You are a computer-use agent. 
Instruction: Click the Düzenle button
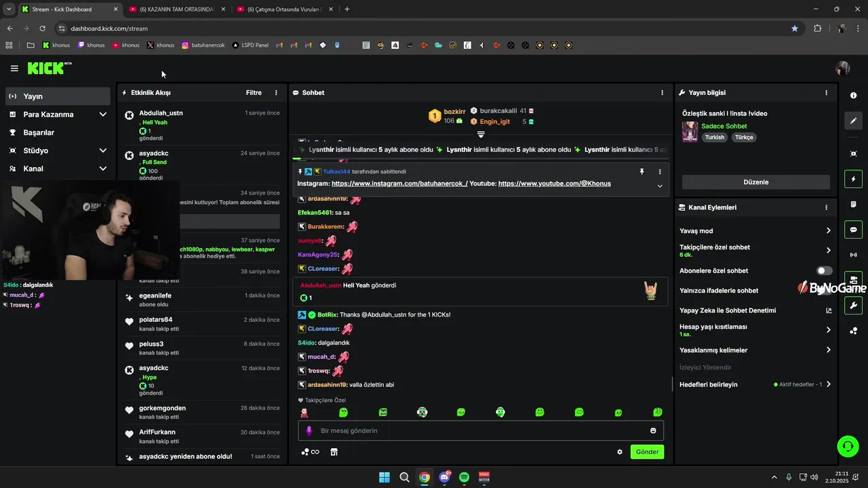(x=755, y=182)
